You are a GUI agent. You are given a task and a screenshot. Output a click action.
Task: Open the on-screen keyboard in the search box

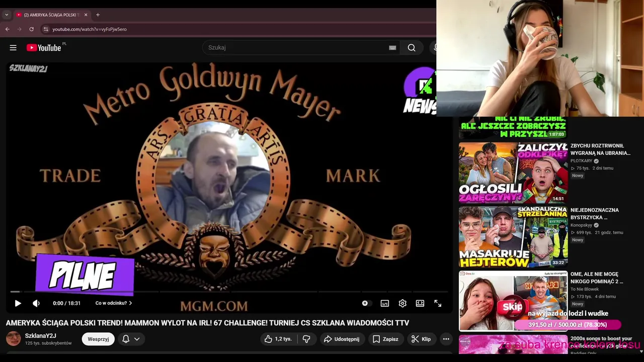pos(392,48)
